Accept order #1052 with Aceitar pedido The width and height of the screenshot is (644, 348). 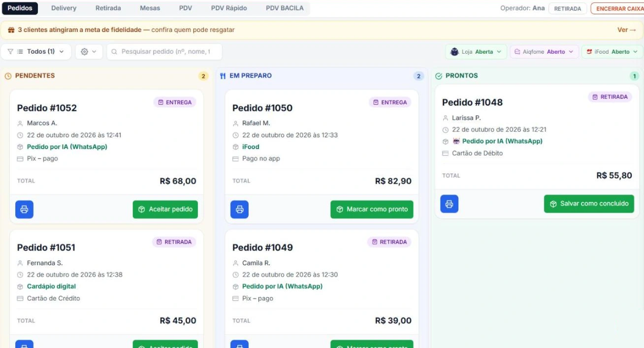(x=165, y=209)
